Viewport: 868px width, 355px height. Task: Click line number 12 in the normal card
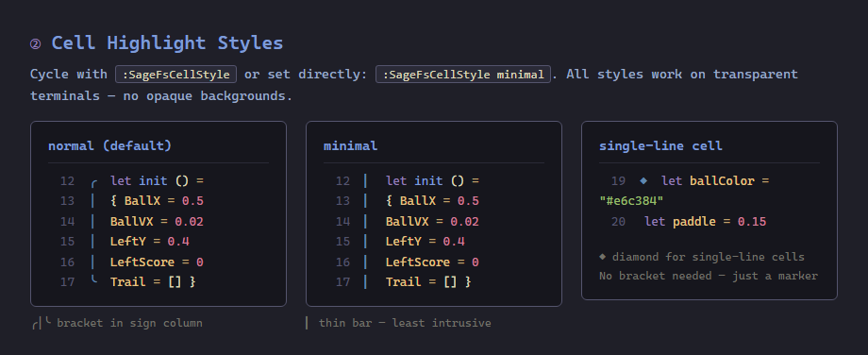pyautogui.click(x=67, y=181)
